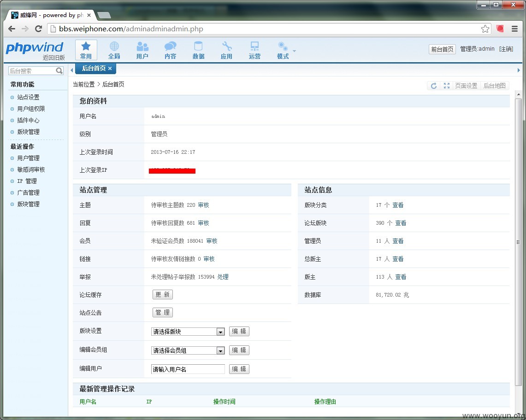Image resolution: width=526 pixels, height=420 pixels.
Task: Click the refresh icon beside 页面设置
Action: [x=434, y=86]
